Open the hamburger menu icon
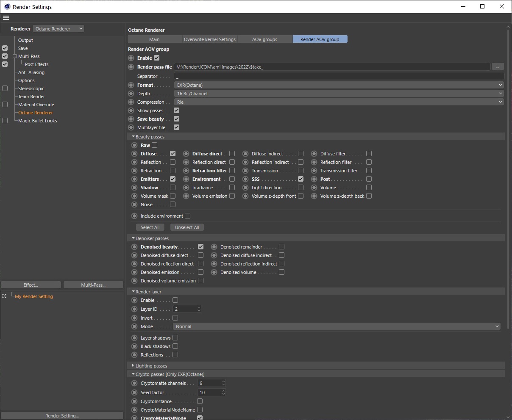 pos(6,18)
